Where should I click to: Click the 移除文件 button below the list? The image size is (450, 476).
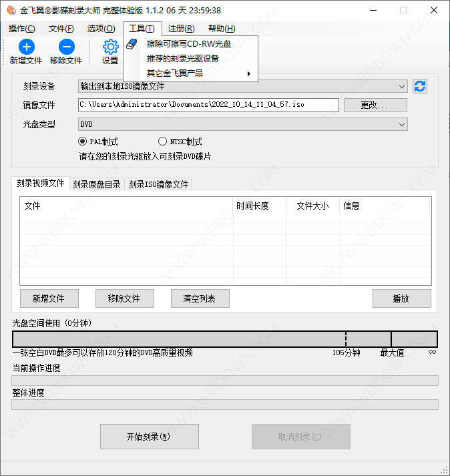coord(124,298)
